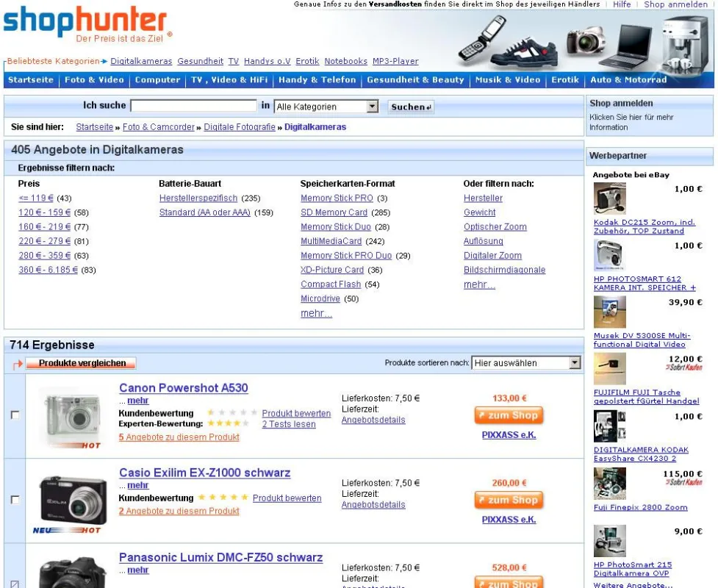Filter by Herstellerspezifisch battery type
718x588 pixels.
(198, 198)
